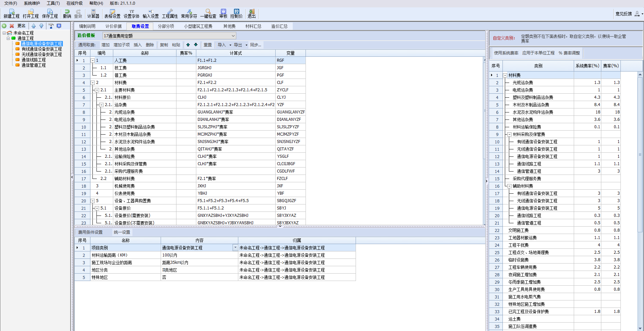Click the right panel vertical scrollbar down arrow

click(x=640, y=328)
